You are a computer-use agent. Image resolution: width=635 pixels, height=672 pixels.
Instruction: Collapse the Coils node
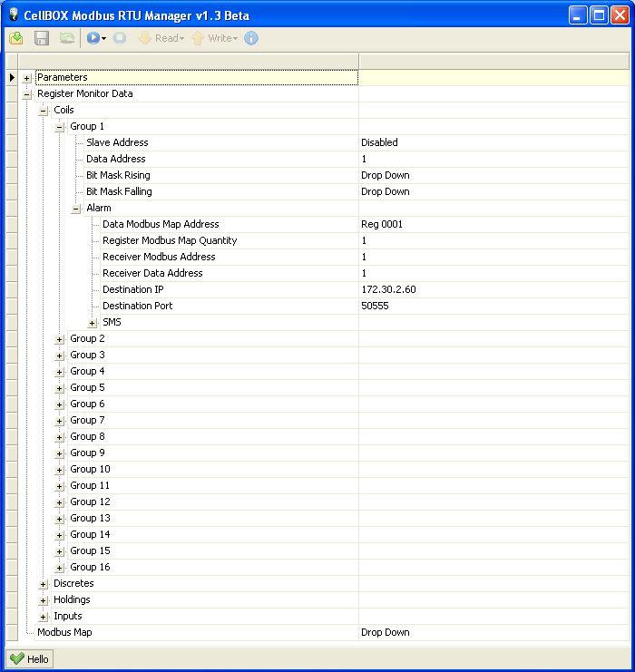pos(43,111)
